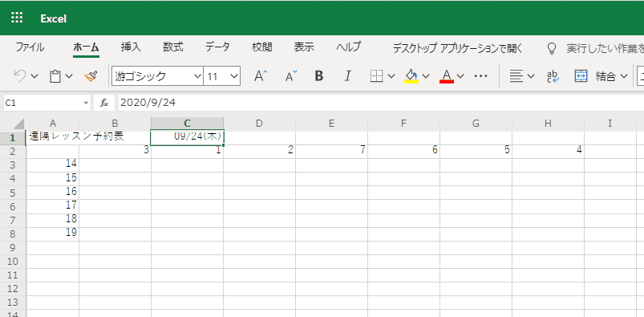Select column D header
The image size is (644, 317).
(259, 124)
